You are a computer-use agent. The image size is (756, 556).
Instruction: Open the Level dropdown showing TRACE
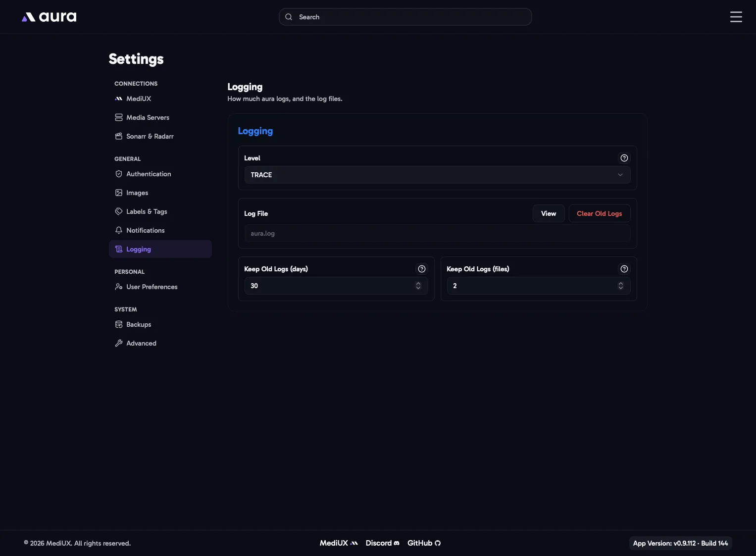pyautogui.click(x=437, y=175)
